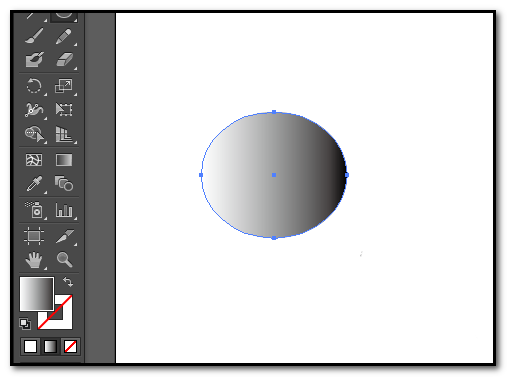This screenshot has height=377, width=507.
Task: Click the center point of the ellipse
Action: [x=274, y=175]
